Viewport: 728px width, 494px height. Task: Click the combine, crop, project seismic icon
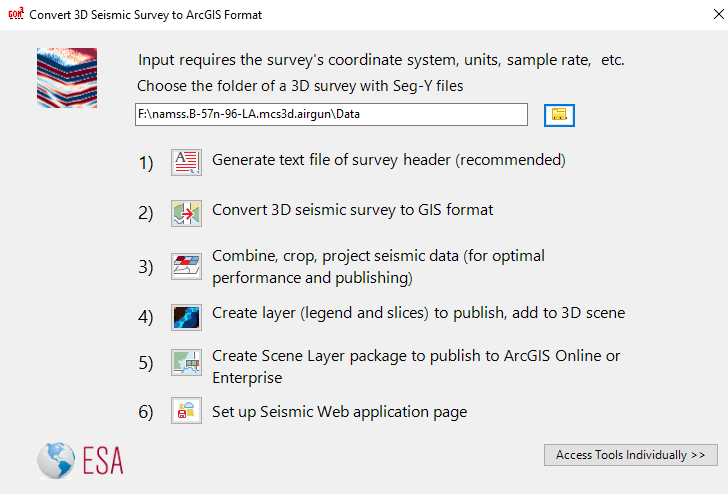(x=186, y=266)
